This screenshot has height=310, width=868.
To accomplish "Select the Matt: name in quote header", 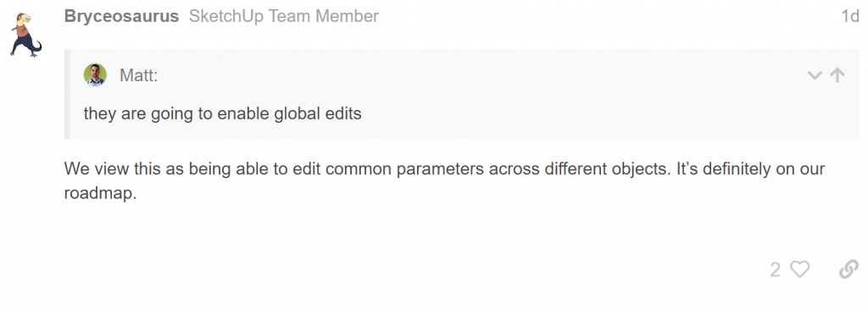I will point(138,75).
